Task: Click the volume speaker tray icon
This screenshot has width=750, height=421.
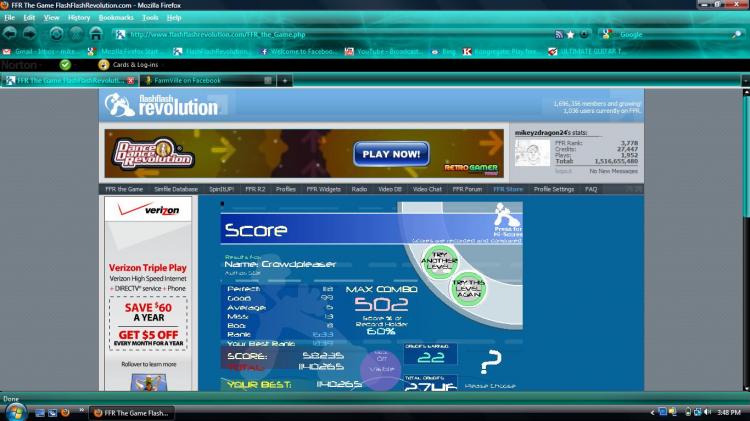Action: 707,412
